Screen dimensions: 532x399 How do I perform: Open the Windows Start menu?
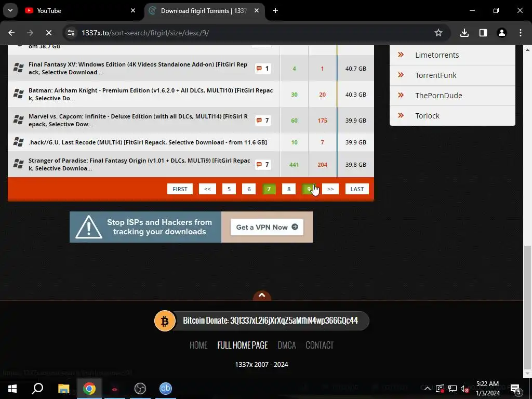click(x=12, y=389)
